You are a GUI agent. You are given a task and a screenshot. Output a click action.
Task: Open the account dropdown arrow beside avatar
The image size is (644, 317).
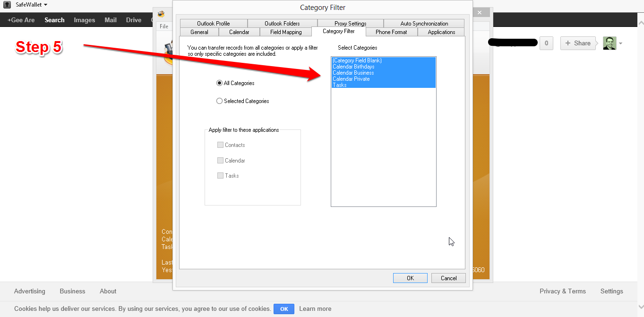coord(620,43)
